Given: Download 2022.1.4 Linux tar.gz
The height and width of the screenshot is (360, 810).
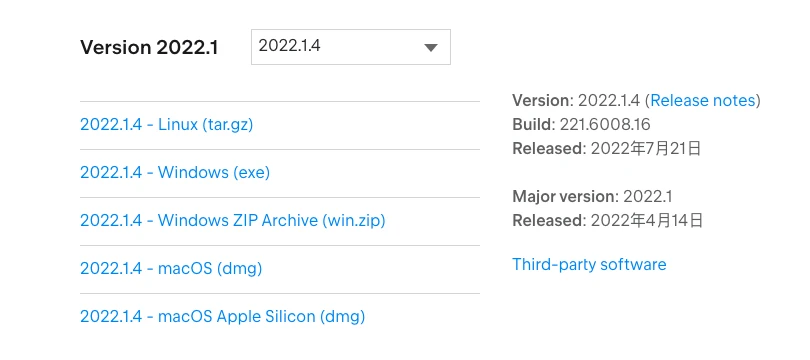Looking at the screenshot, I should 166,125.
